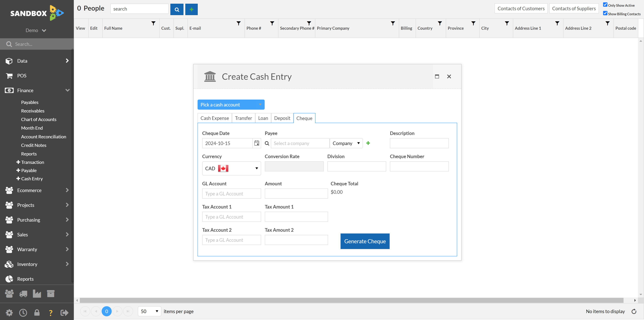
Task: Click the add payee plus icon
Action: coord(368,143)
